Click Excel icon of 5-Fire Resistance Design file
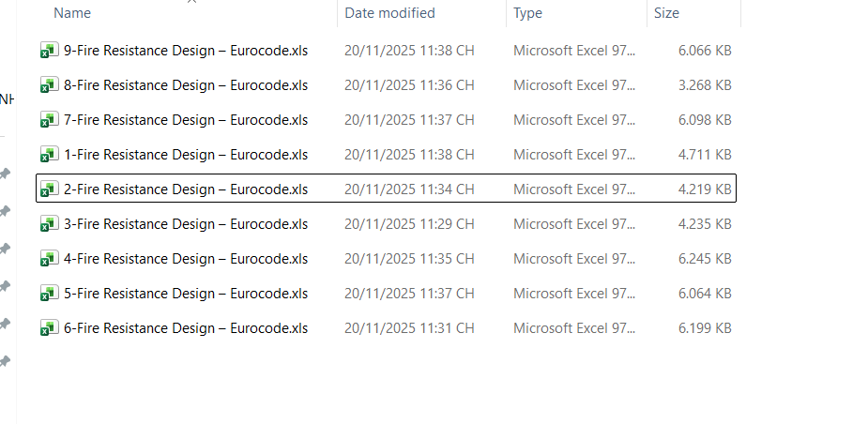 [x=50, y=294]
